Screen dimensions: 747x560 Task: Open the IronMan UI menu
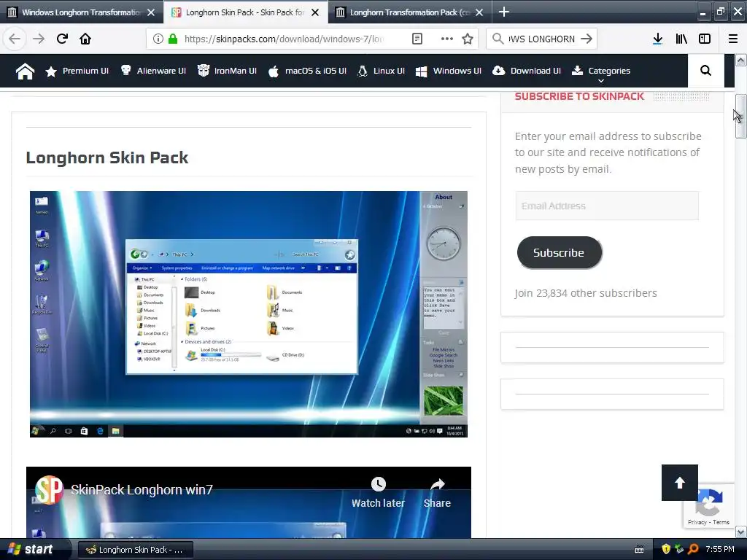coord(228,71)
